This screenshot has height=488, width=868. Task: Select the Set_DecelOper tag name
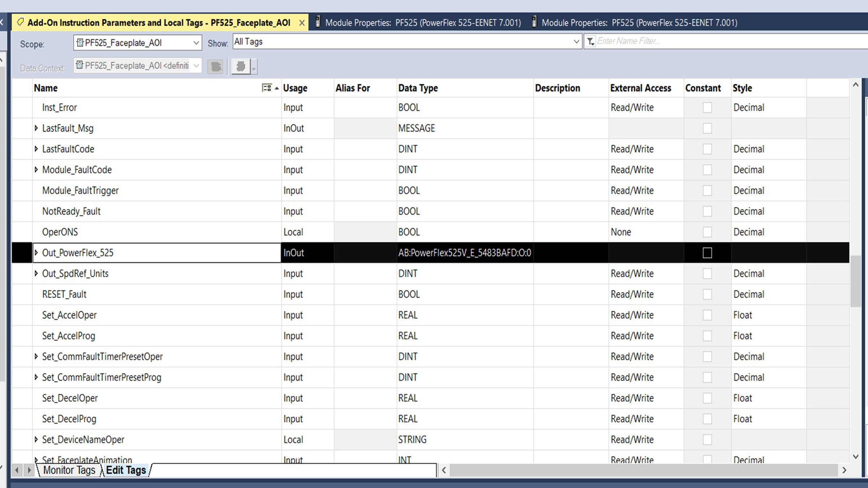click(70, 398)
